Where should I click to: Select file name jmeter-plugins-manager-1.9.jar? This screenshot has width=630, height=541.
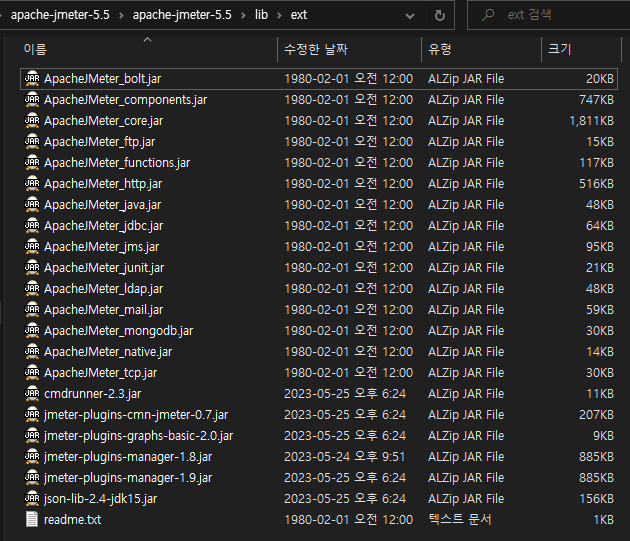(x=128, y=477)
